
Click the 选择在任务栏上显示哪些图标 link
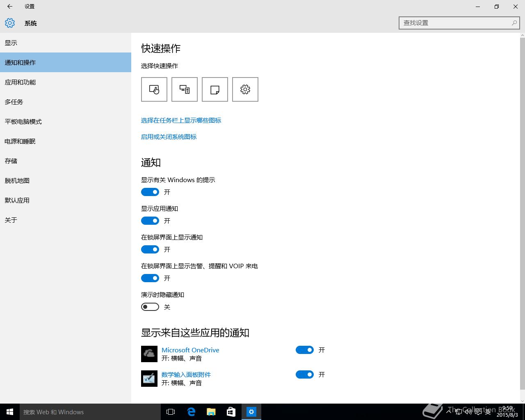click(x=181, y=120)
